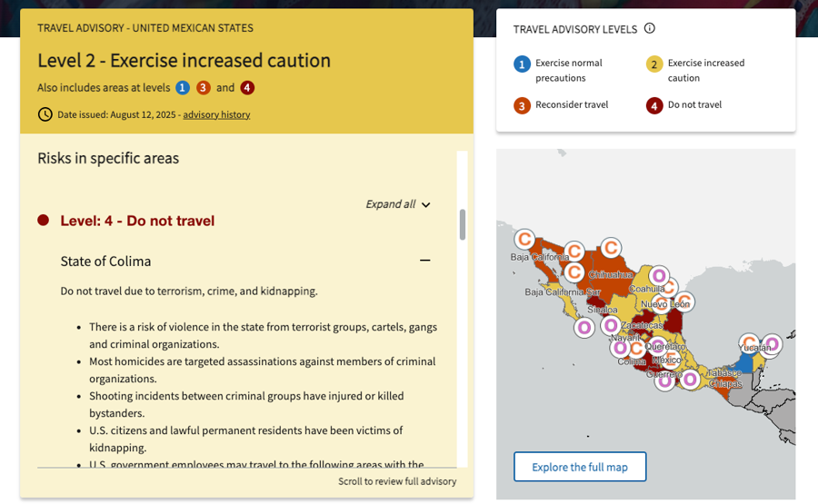The width and height of the screenshot is (818, 504).
Task: Click the Travel Advisory - United Mexican States label
Action: (x=145, y=28)
